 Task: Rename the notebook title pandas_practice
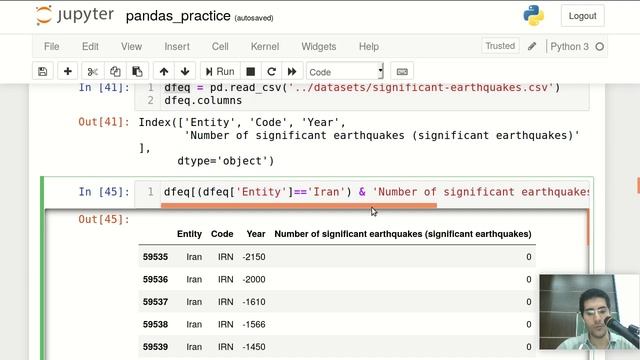(x=178, y=16)
